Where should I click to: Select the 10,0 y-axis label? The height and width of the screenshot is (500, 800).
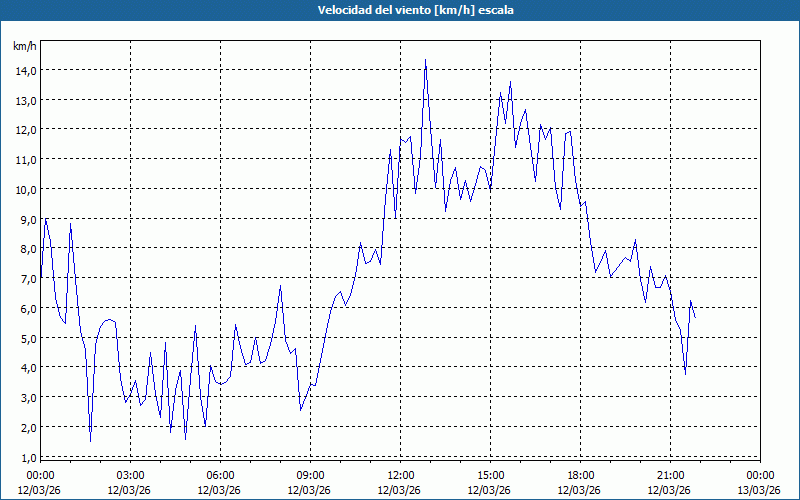[25, 189]
